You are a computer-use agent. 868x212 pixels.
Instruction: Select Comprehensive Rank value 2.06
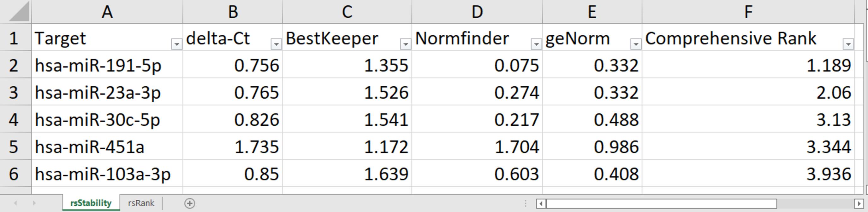[x=748, y=92]
